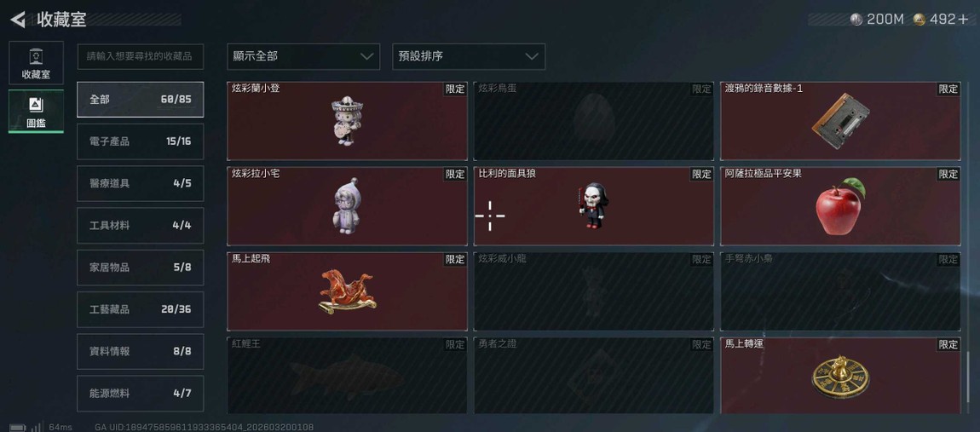This screenshot has width=980, height=432.
Task: Open the 醫療道具 category
Action: click(x=140, y=183)
